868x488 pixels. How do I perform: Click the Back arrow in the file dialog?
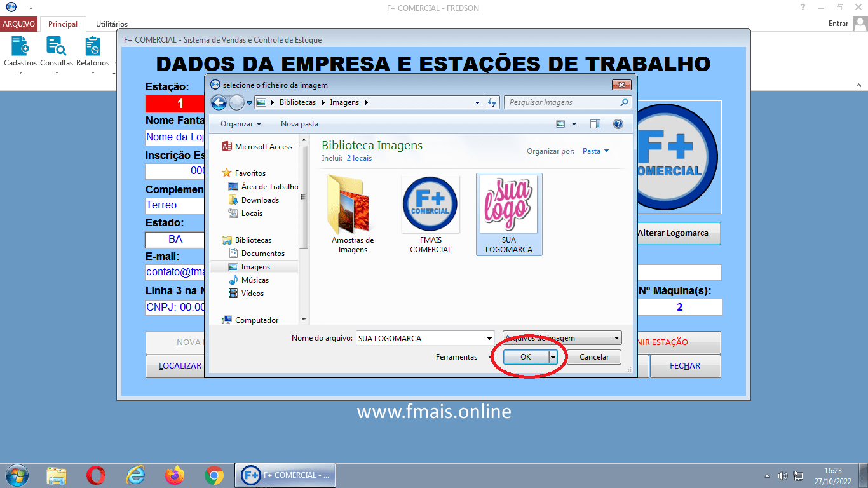[x=219, y=102]
